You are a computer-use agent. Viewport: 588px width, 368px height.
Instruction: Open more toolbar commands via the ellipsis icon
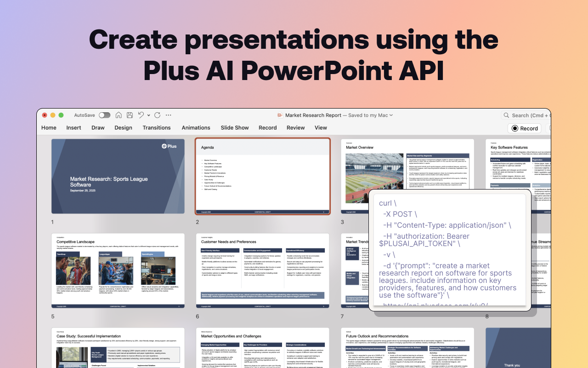168,115
